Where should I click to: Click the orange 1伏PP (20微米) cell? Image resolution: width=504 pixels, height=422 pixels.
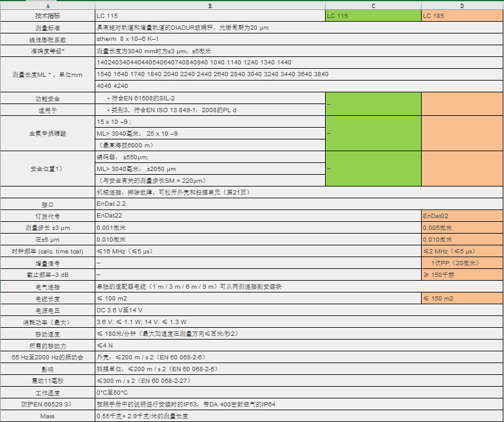tap(462, 263)
